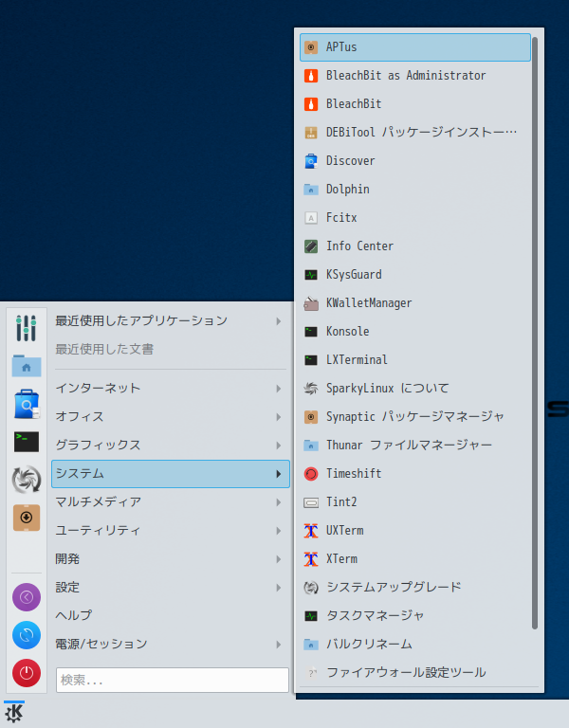569x728 pixels.
Task: Expand the 開発 submenu arrow
Action: (278, 559)
